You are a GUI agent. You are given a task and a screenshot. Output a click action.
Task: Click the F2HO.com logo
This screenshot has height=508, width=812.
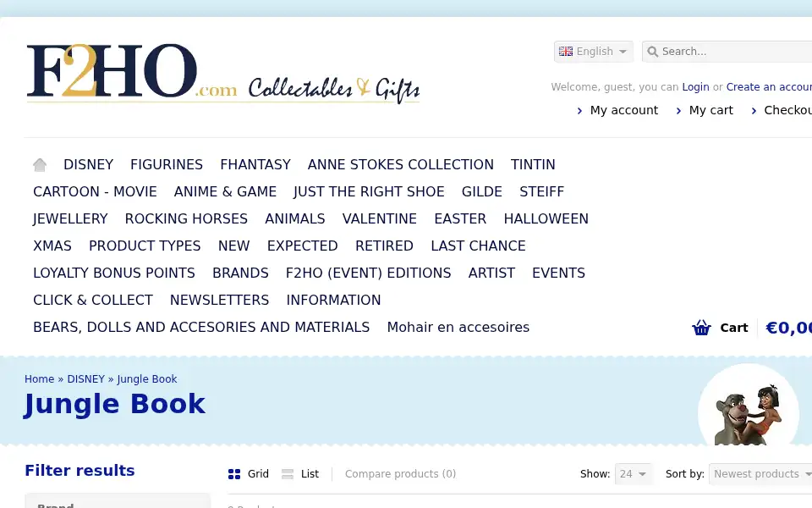point(222,74)
